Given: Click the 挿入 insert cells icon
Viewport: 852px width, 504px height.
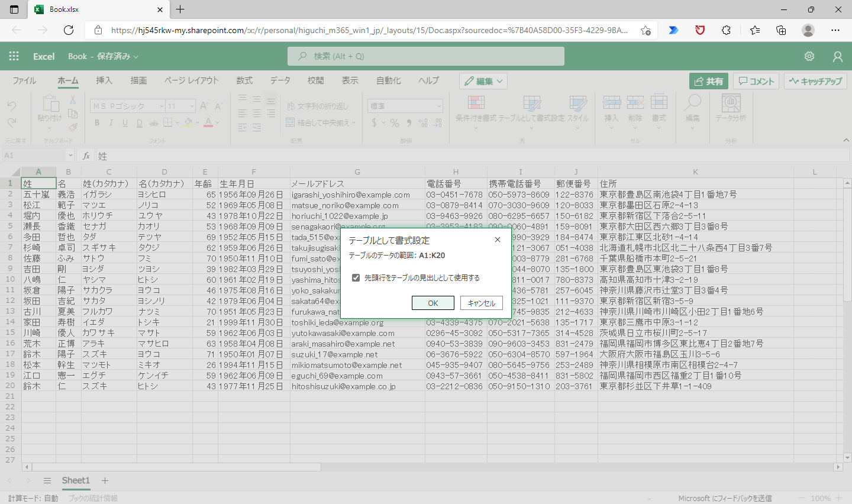Looking at the screenshot, I should point(611,102).
